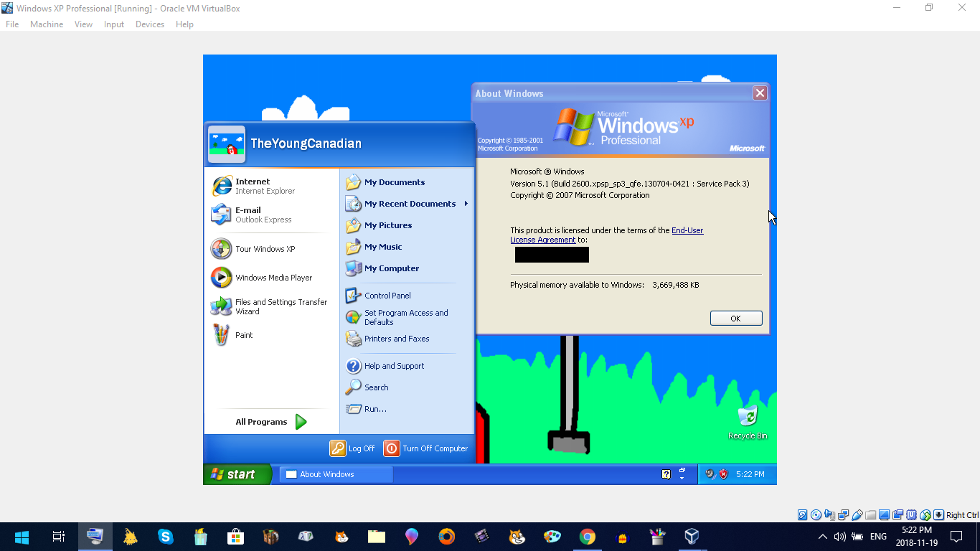This screenshot has width=980, height=551.
Task: Close the About Windows dialog
Action: point(760,93)
